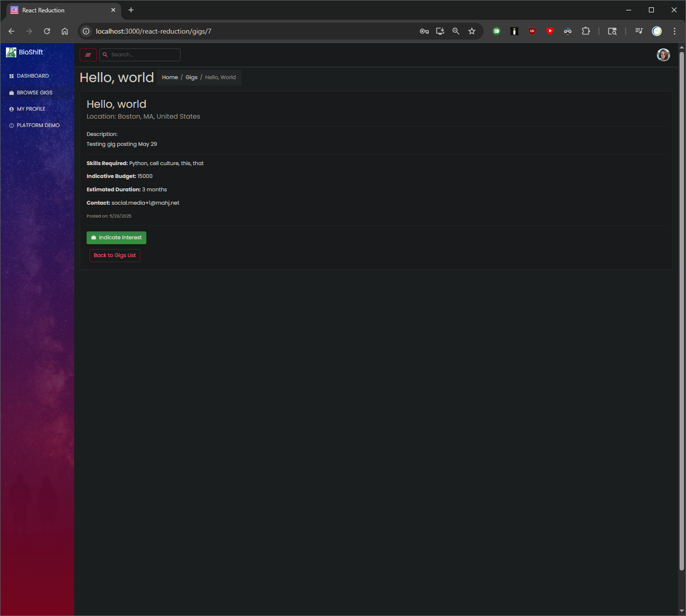Bookmark this page with the star icon
686x616 pixels.
[472, 31]
